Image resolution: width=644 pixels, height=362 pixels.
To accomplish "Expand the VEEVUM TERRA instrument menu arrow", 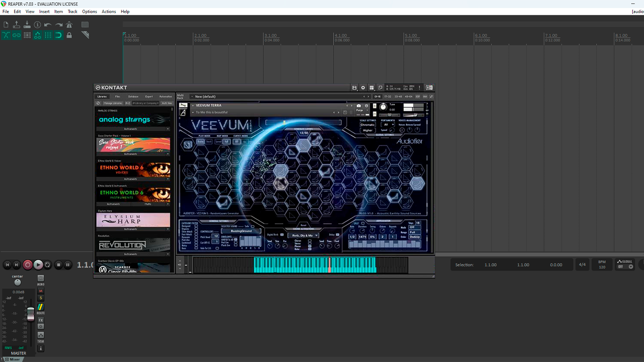I will (193, 106).
